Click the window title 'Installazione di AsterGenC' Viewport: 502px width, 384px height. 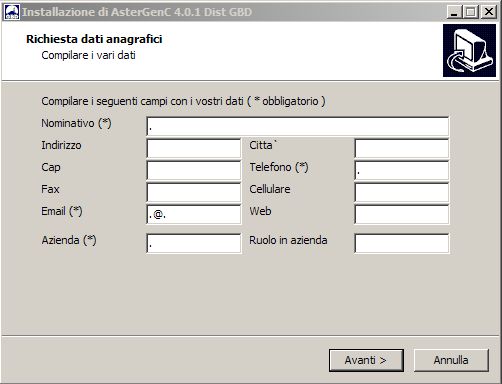137,12
